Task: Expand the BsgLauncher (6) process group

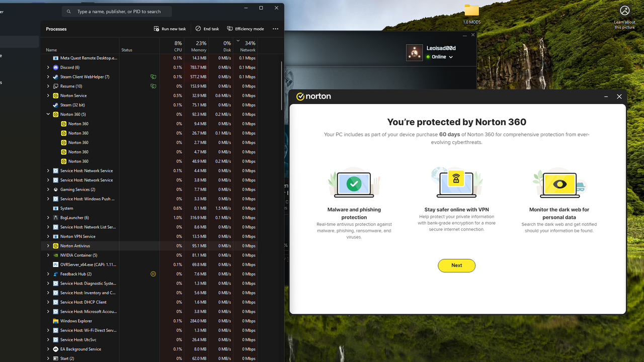Action: pyautogui.click(x=48, y=218)
